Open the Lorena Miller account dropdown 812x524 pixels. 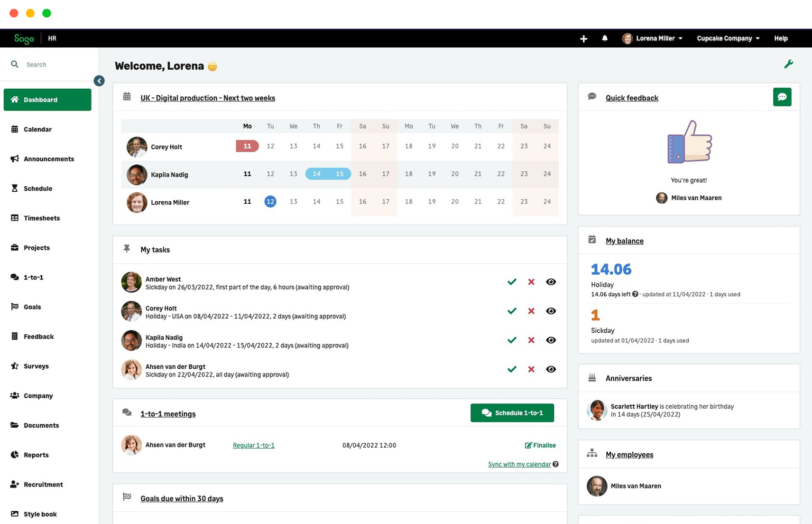pyautogui.click(x=653, y=38)
